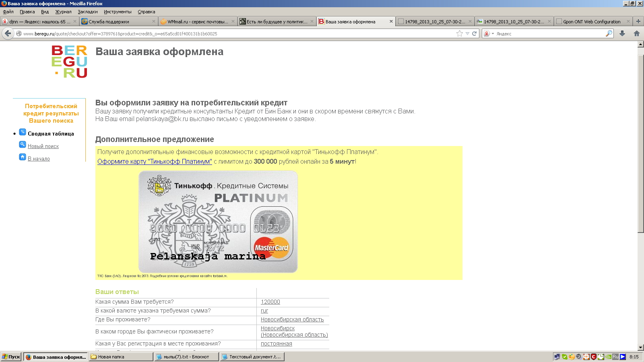The width and height of the screenshot is (644, 362).
Task: Click the BEREGU.RU logo
Action: pyautogui.click(x=69, y=61)
